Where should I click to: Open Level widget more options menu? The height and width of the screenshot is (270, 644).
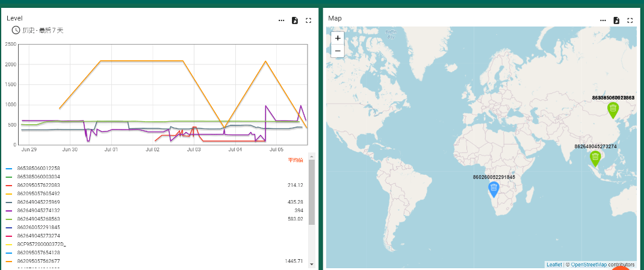281,20
